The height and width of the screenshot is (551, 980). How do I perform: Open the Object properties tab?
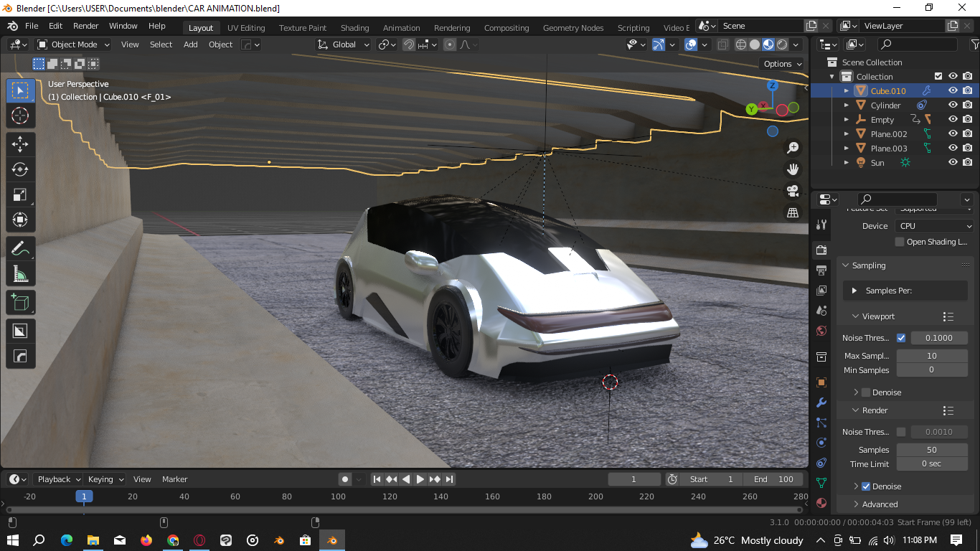821,382
